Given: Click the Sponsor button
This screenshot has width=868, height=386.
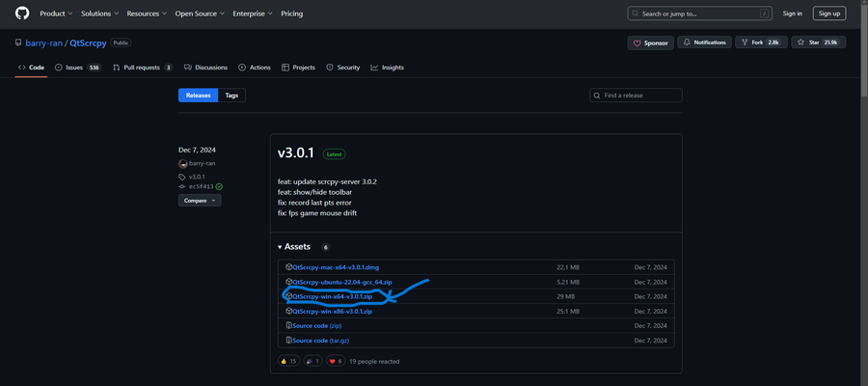Looking at the screenshot, I should (651, 42).
